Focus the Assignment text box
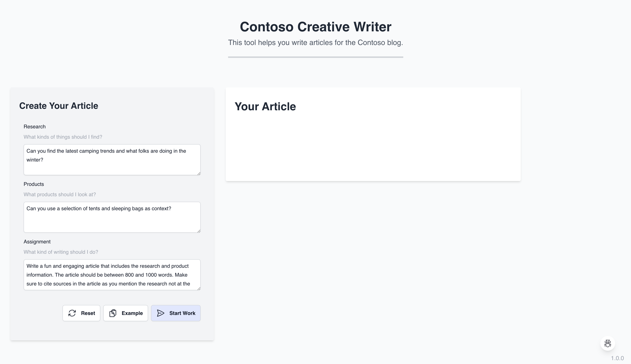 [112, 275]
